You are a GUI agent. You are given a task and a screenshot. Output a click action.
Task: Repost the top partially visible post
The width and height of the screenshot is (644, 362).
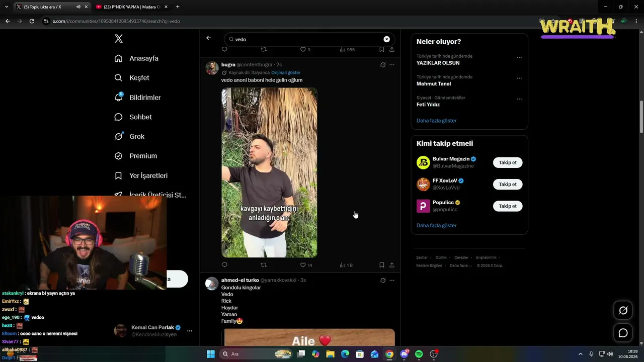click(264, 50)
